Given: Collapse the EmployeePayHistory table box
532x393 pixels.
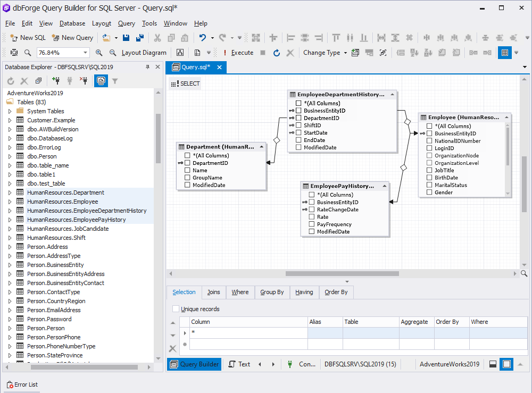Looking at the screenshot, I should (x=385, y=186).
